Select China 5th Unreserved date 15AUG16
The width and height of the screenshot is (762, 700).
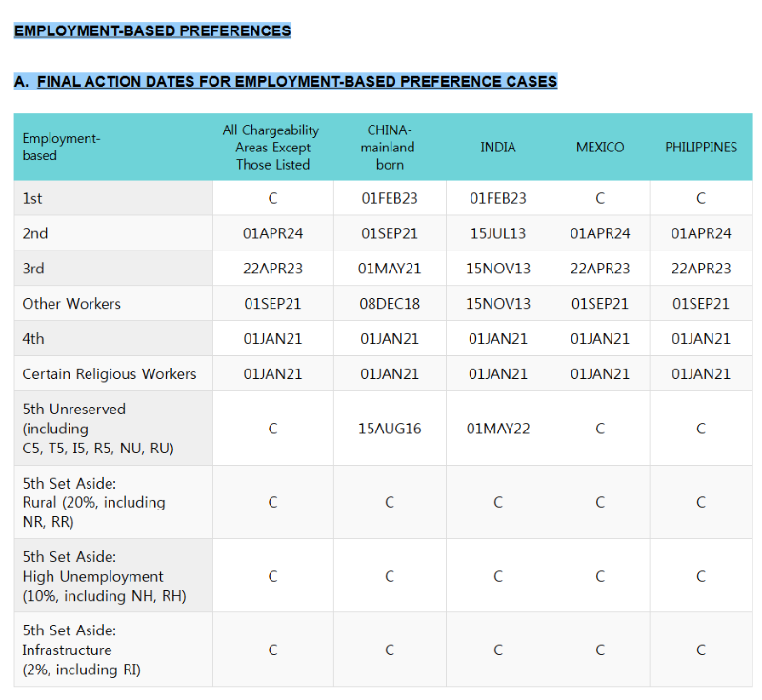[390, 429]
